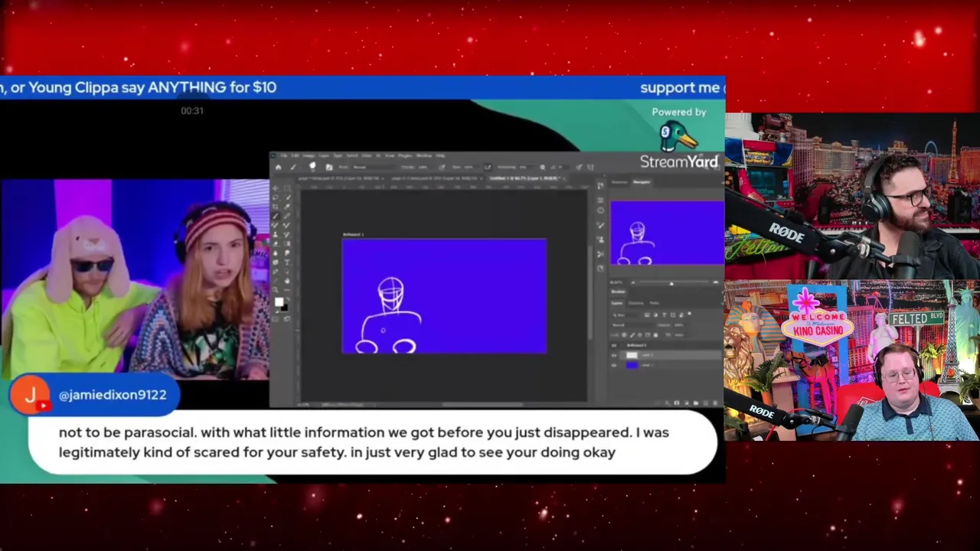Create a new layer icon

[706, 403]
